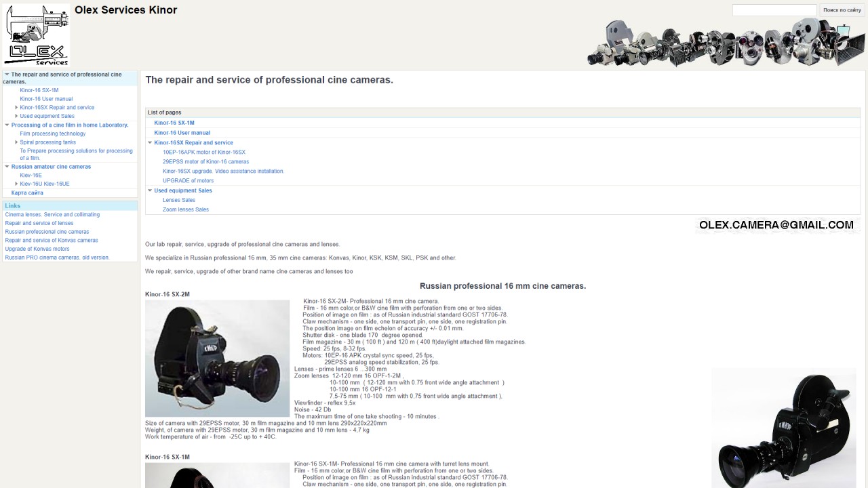Collapse 'Processing of a cine film' section
Screen dimensions: 868x488
(x=7, y=125)
